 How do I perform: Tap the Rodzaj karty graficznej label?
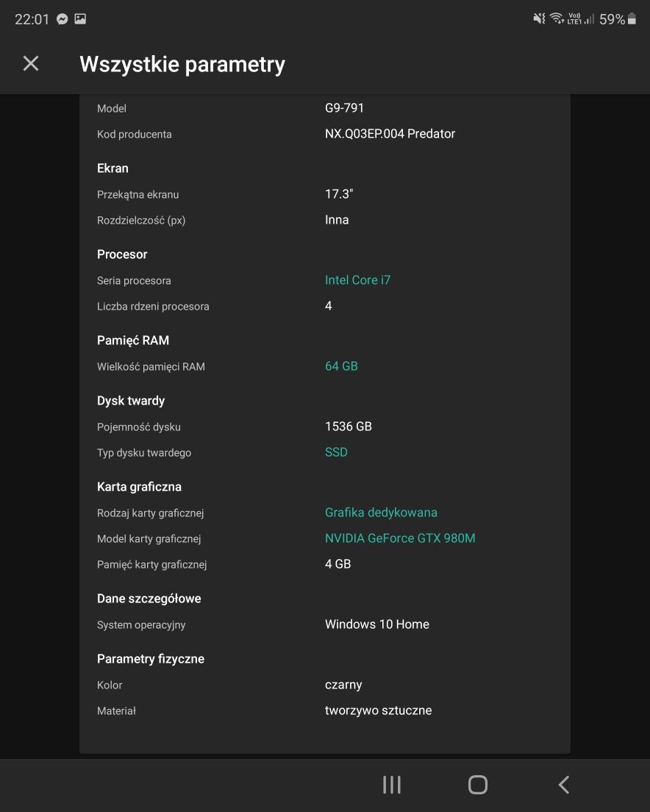tap(150, 513)
